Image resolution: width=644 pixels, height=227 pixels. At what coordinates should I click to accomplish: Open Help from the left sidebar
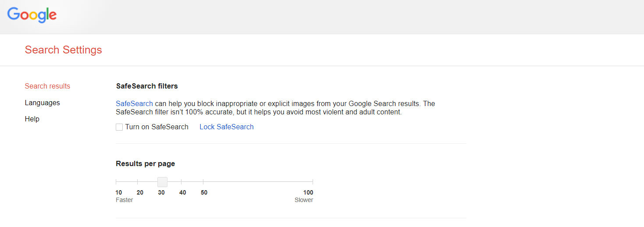(32, 119)
